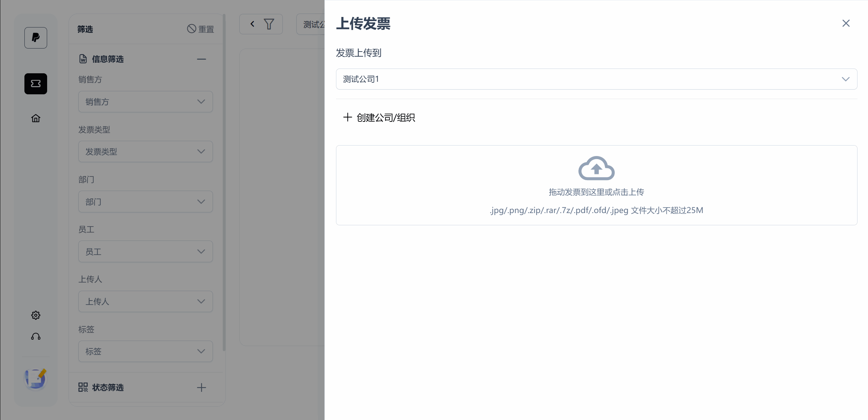Open the 上传人 dropdown
This screenshot has width=868, height=420.
pyautogui.click(x=145, y=301)
